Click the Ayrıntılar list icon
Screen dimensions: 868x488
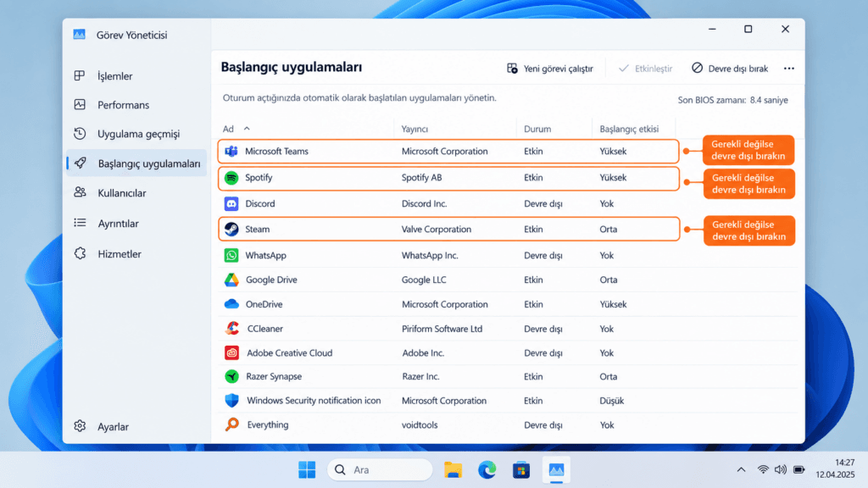(x=80, y=223)
